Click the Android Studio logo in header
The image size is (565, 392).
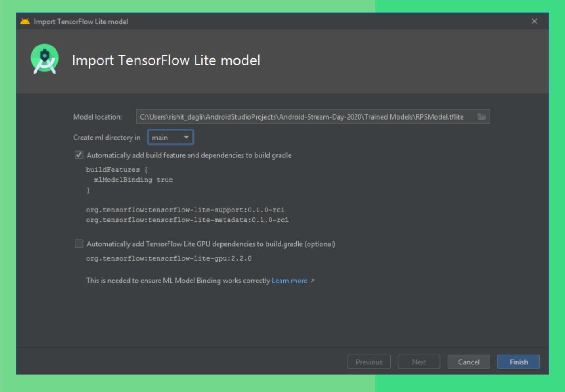point(45,59)
